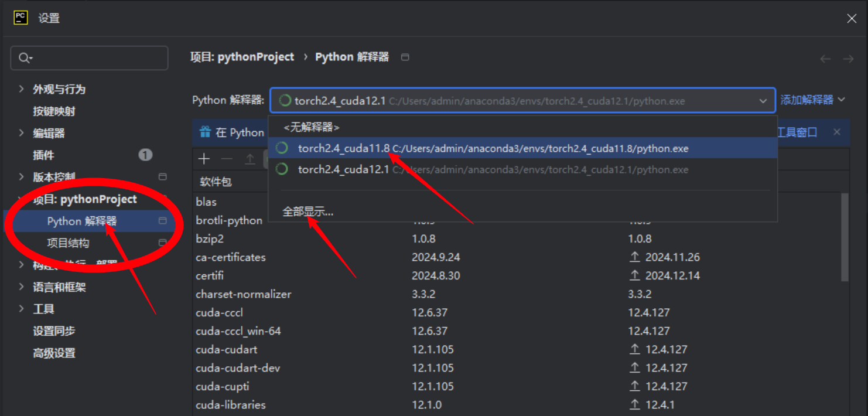Image resolution: width=868 pixels, height=416 pixels.
Task: Expand the 外观与行为 settings section
Action: pos(22,89)
